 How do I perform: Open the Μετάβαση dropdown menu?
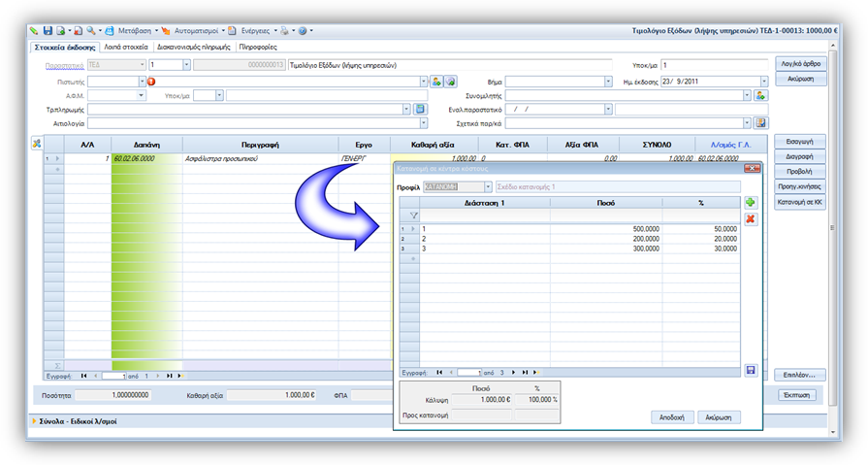click(x=139, y=30)
